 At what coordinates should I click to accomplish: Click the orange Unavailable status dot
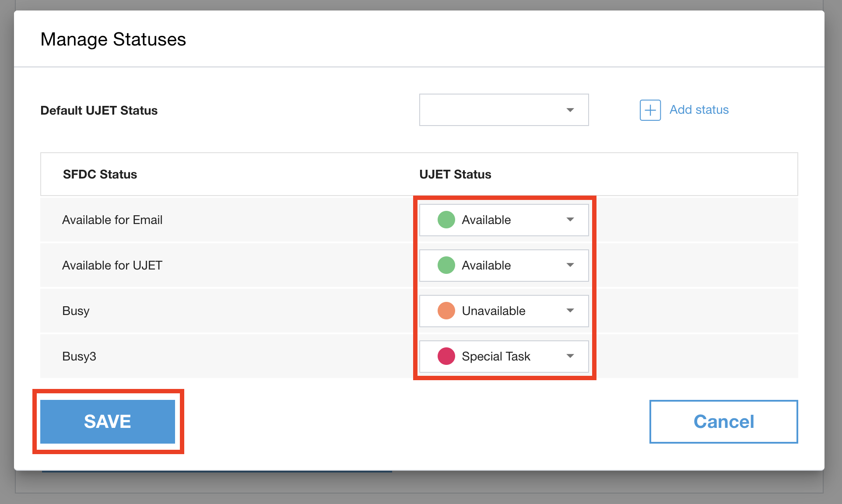(x=446, y=311)
